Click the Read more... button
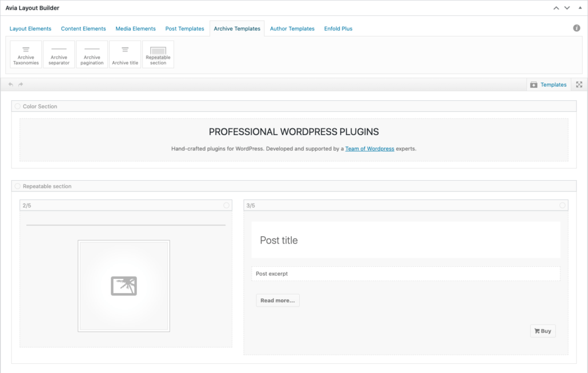 point(277,301)
